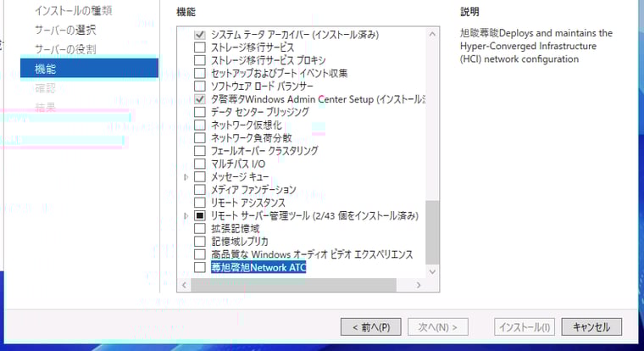Check the マルチパス I/O box
Screen dimensions: 644x351
[x=200, y=164]
